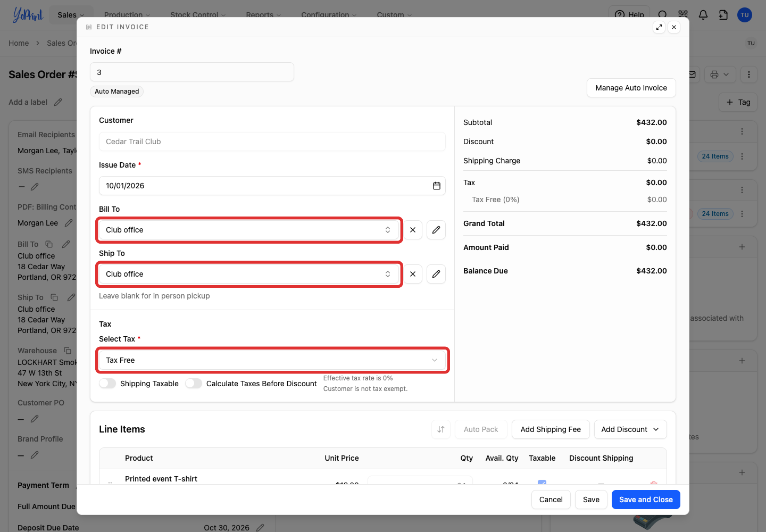Open the Stock Control menu

[198, 15]
